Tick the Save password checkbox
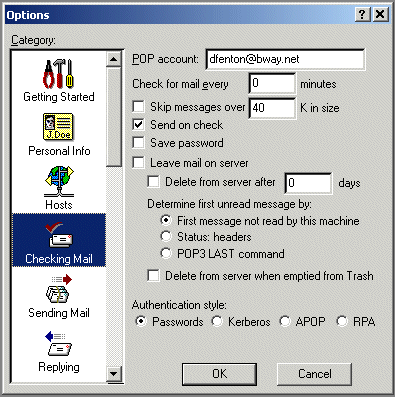The height and width of the screenshot is (397, 395). [x=138, y=143]
